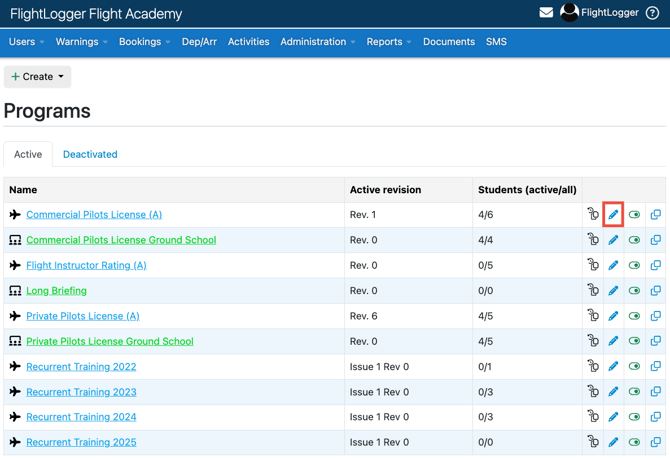Open the Create dropdown button
Image resolution: width=670 pixels, height=458 pixels.
(37, 76)
